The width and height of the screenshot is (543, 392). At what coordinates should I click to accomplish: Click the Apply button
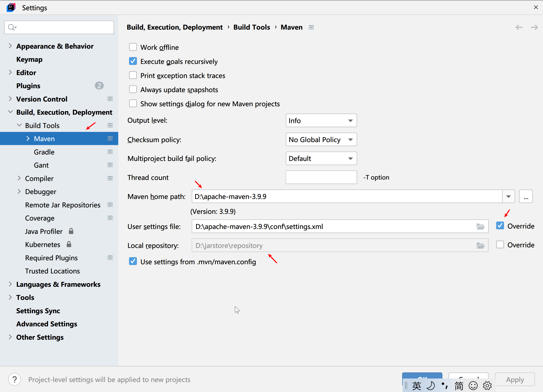pyautogui.click(x=515, y=379)
